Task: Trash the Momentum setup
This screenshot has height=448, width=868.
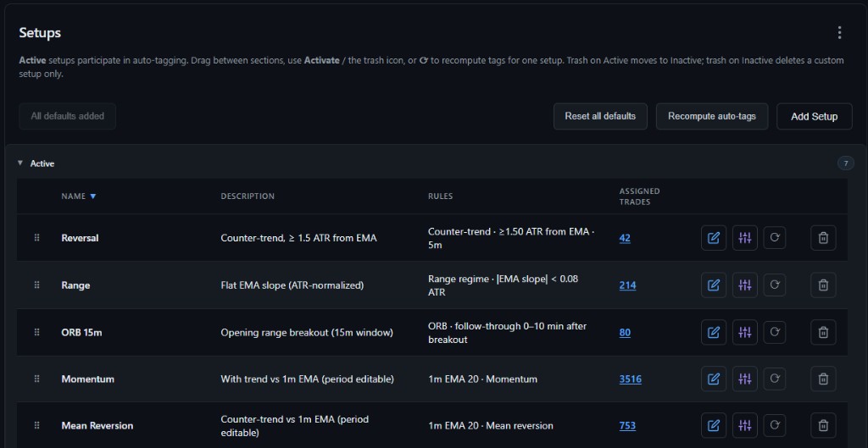Action: [823, 379]
